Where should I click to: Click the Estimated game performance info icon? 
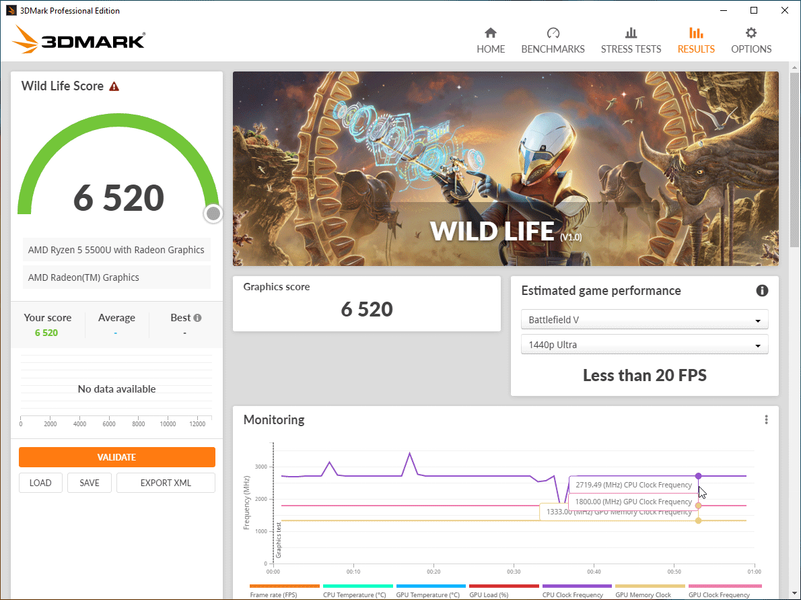tap(762, 291)
